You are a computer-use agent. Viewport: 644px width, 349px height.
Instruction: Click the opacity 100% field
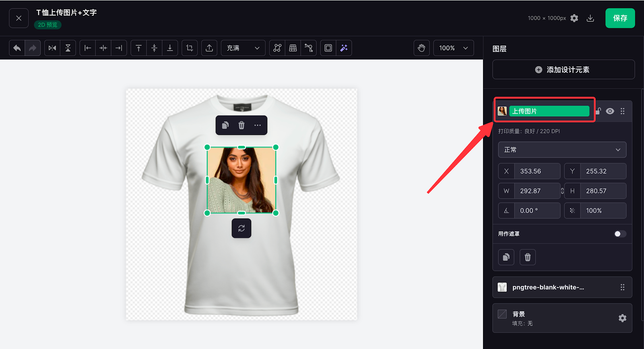(603, 210)
